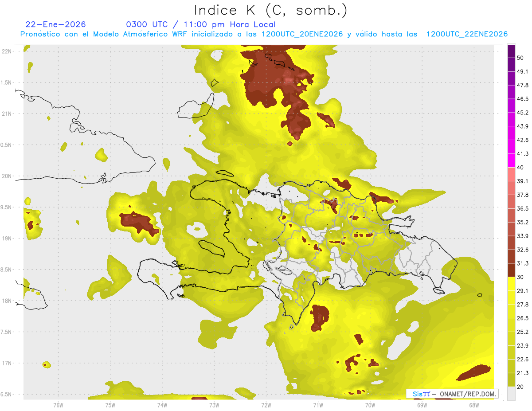Click the '69W' longitude label
This screenshot has height=411, width=532.
[x=422, y=405]
